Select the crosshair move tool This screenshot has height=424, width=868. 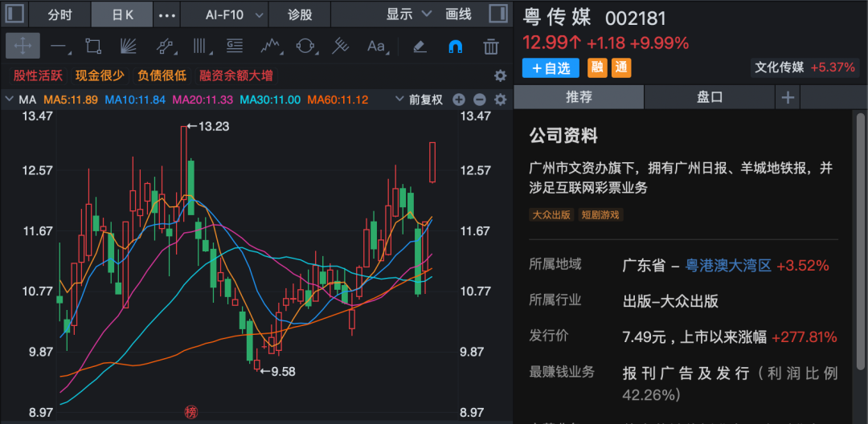point(23,46)
